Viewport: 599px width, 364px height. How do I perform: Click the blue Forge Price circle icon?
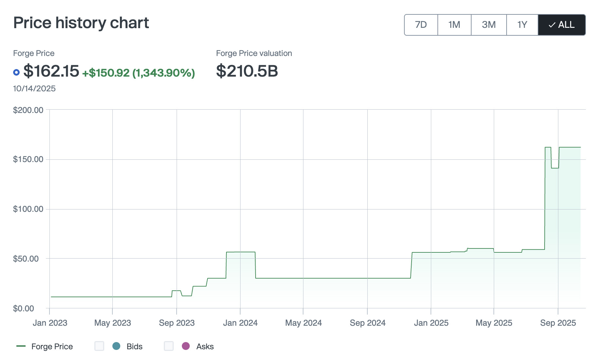pyautogui.click(x=16, y=72)
